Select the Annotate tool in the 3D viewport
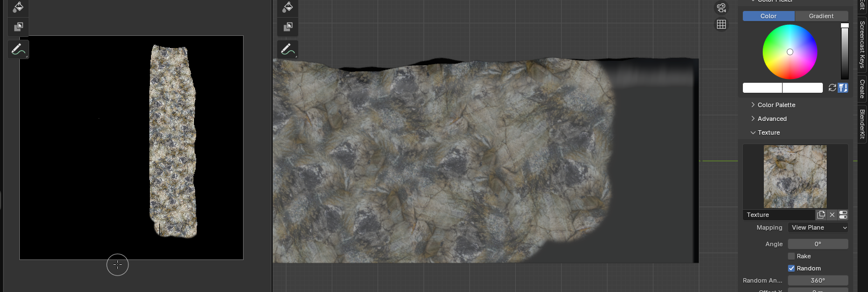This screenshot has height=292, width=868. (x=287, y=50)
